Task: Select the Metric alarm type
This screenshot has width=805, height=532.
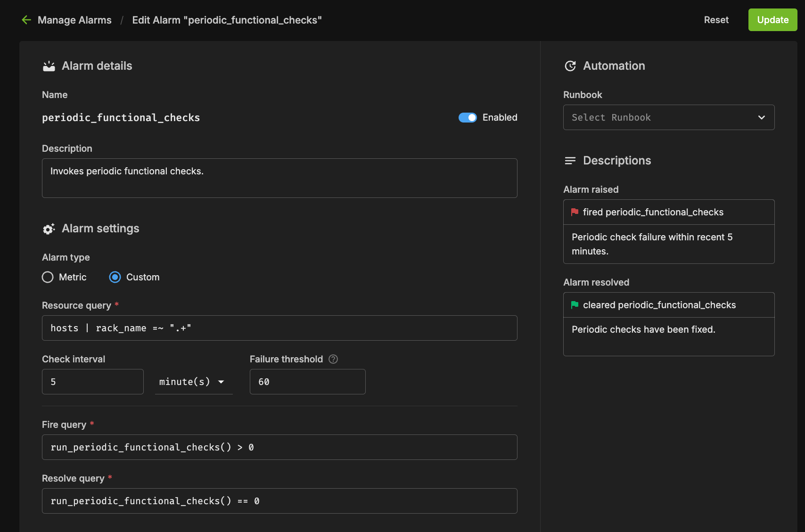Action: (x=48, y=277)
